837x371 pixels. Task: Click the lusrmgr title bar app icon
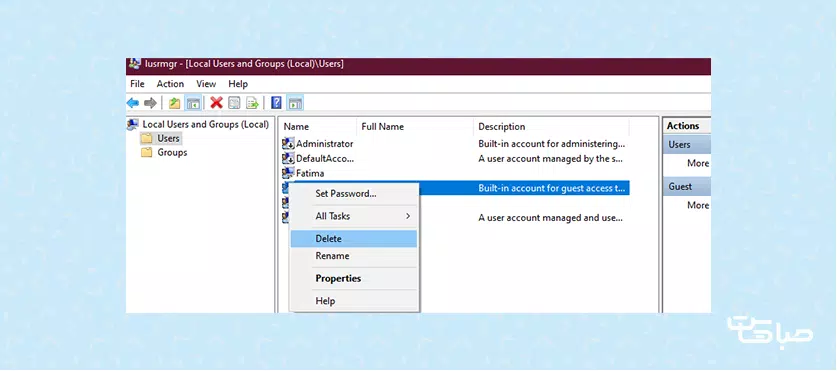(x=135, y=64)
